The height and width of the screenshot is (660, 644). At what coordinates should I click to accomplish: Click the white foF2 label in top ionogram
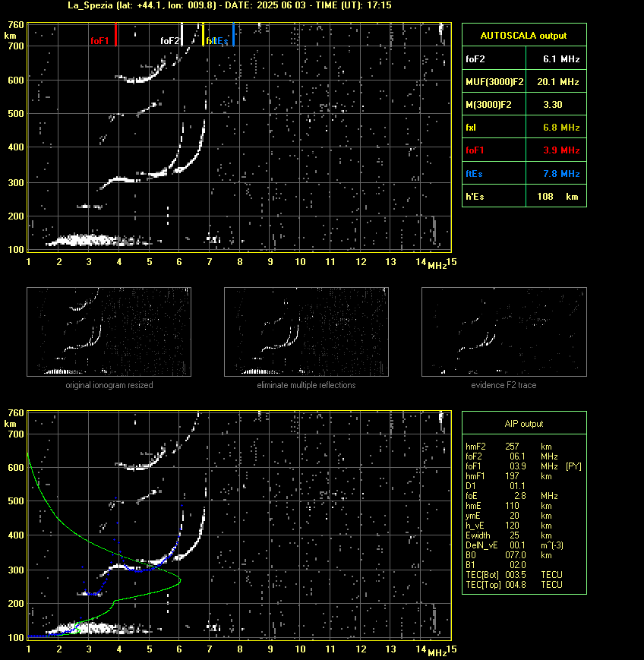point(169,41)
